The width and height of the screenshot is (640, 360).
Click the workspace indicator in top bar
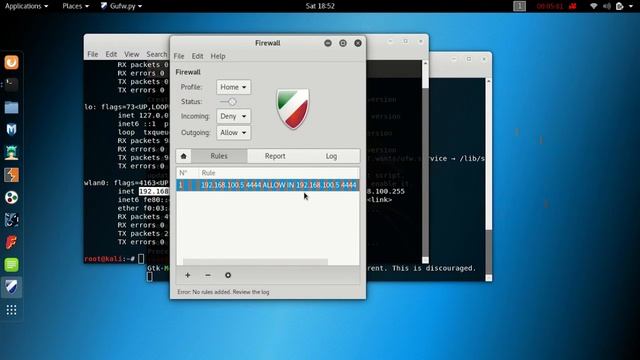click(520, 6)
